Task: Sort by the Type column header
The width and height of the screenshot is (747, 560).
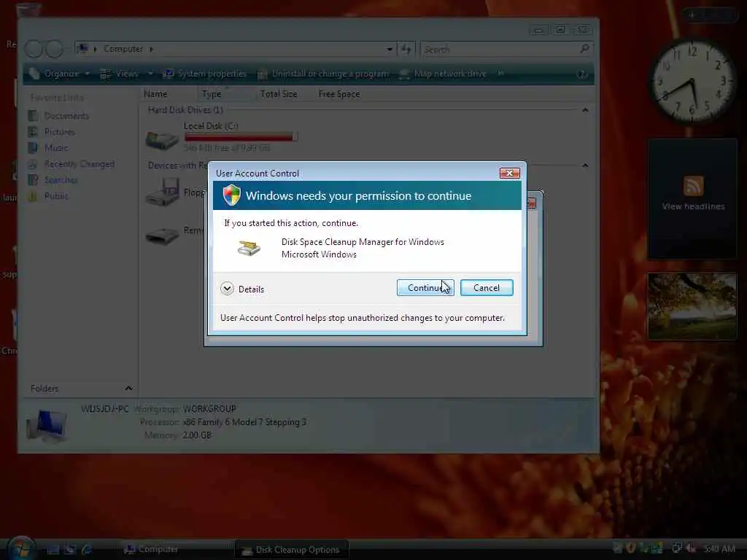Action: point(226,94)
